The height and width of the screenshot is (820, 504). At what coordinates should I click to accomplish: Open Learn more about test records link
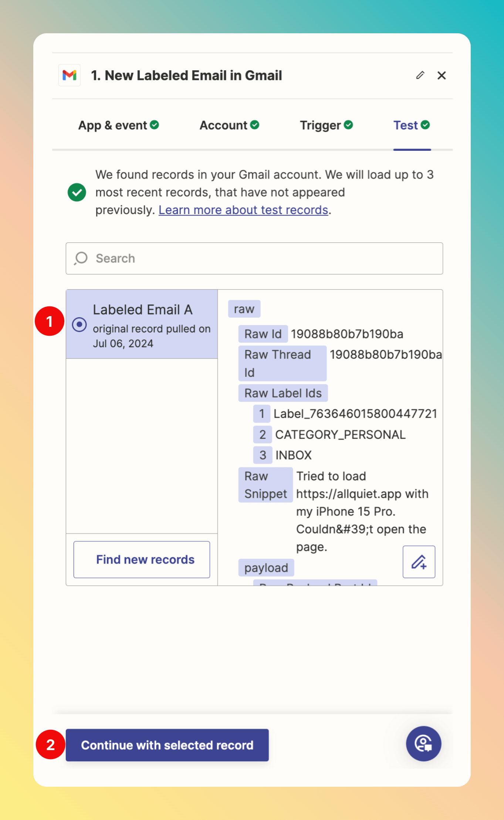pyautogui.click(x=243, y=210)
